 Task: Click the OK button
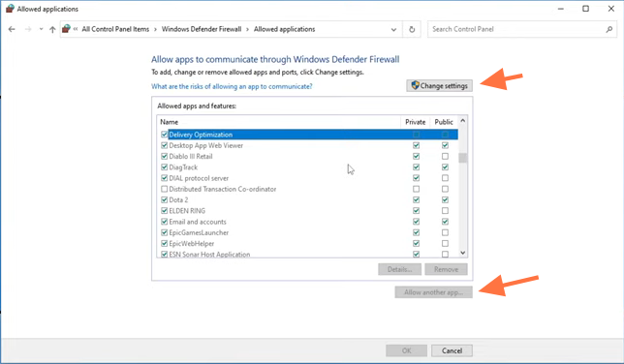[406, 350]
